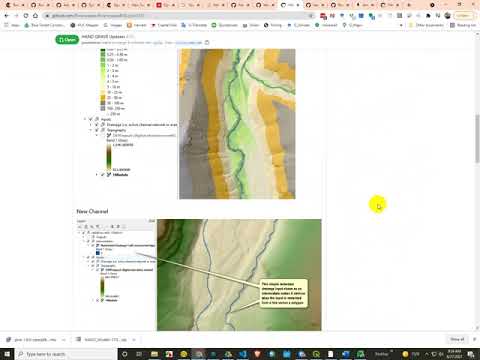Go back to the previous page
The height and width of the screenshot is (360, 480).
[6, 16]
